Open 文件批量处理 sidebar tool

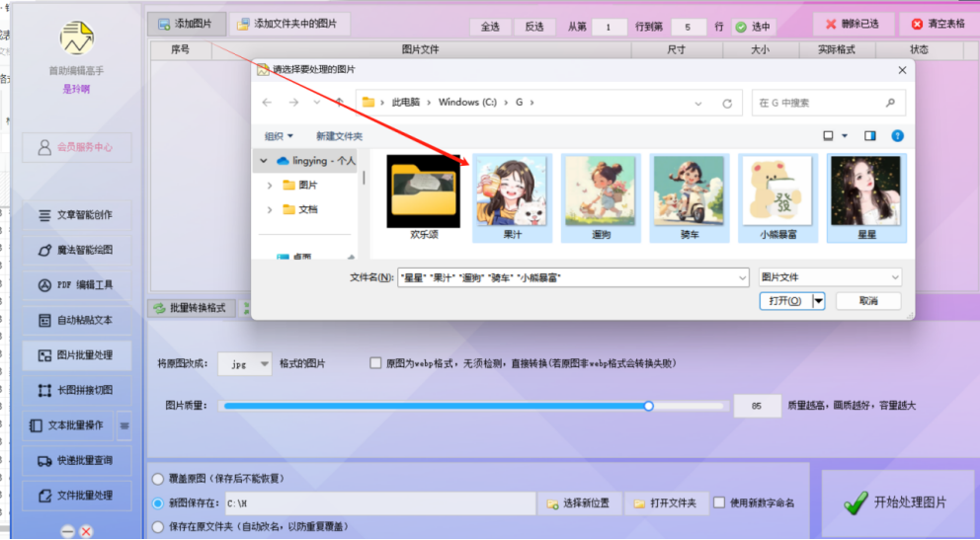point(77,496)
